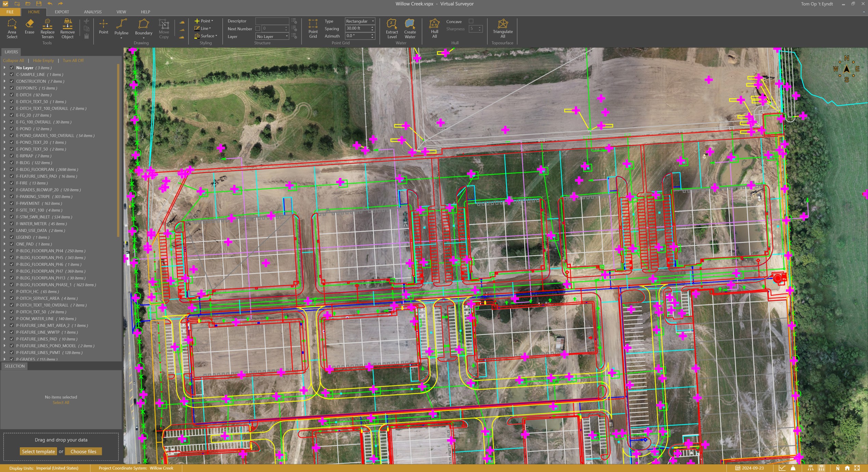Click the Descriptor input field
The height and width of the screenshot is (472, 868).
[272, 21]
